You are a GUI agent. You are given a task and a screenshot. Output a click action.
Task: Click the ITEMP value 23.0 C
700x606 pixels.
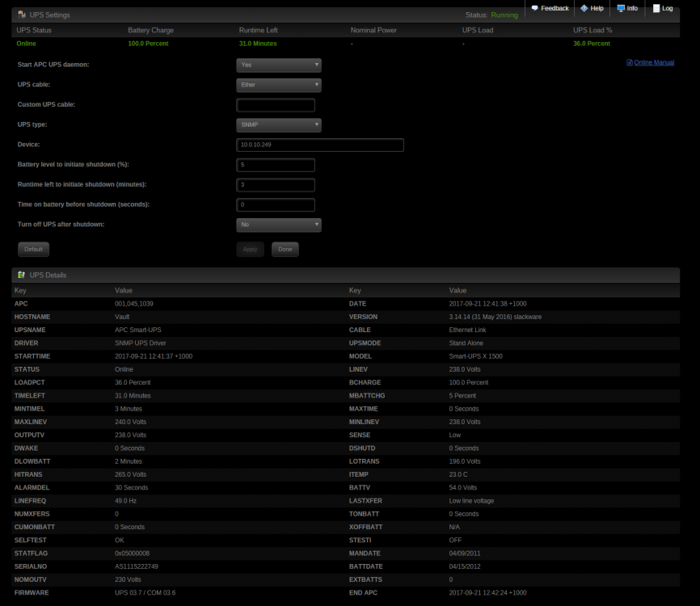(x=458, y=475)
